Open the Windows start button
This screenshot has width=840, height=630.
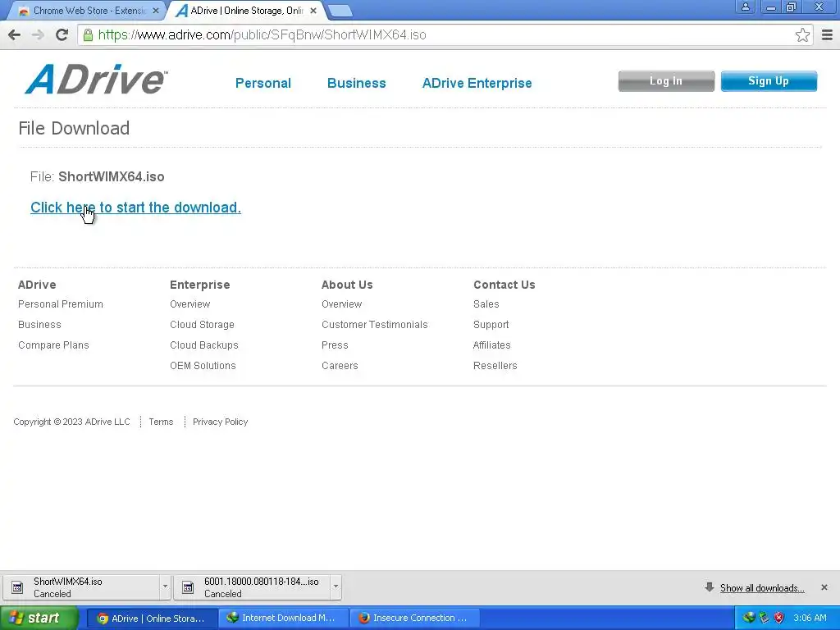pyautogui.click(x=39, y=618)
